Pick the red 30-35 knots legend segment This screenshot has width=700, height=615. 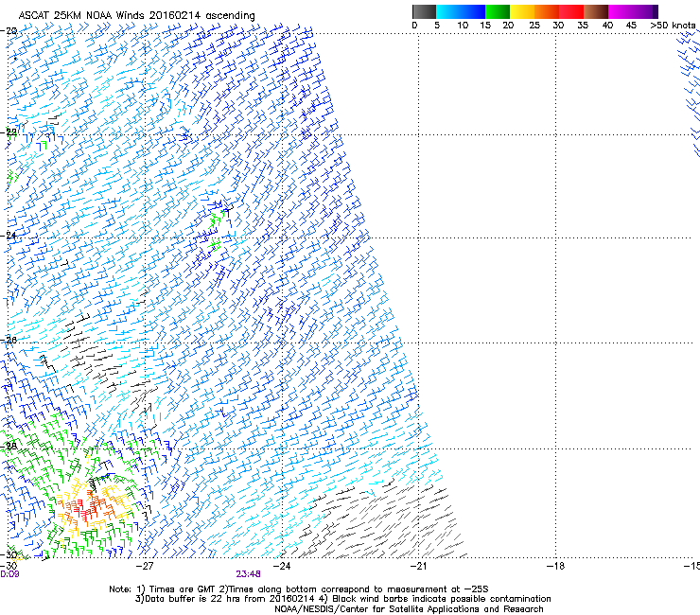(x=571, y=11)
